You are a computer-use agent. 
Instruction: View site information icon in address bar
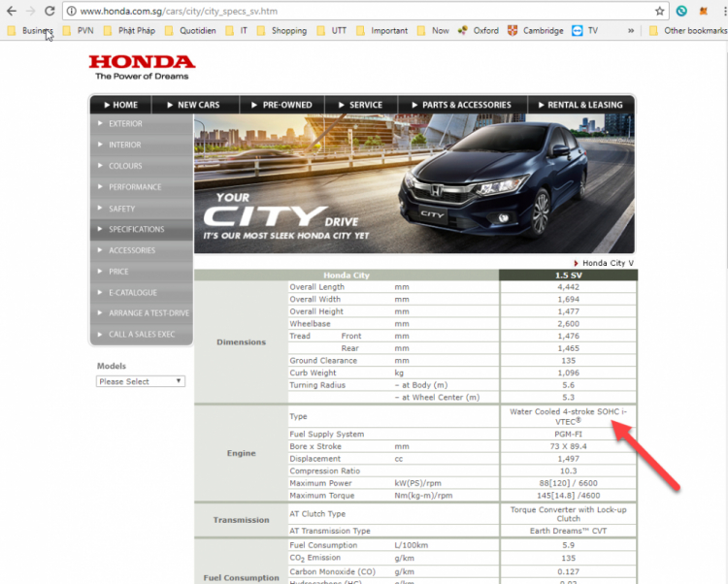click(x=71, y=11)
